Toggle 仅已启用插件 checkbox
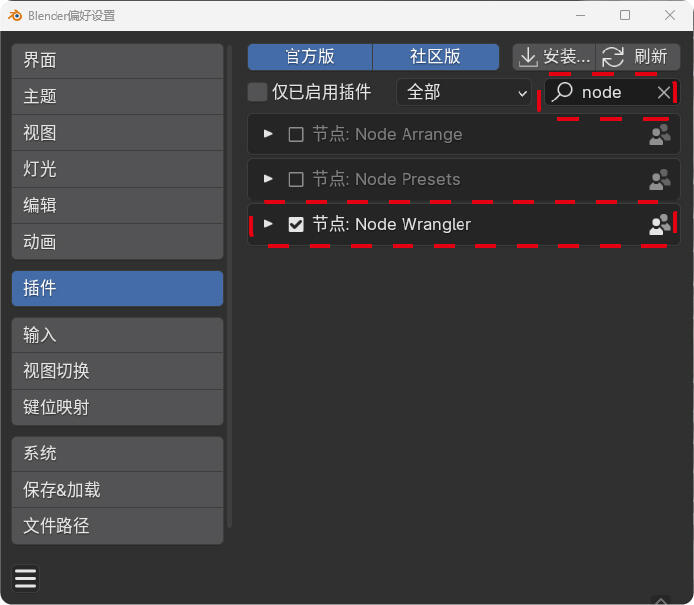 [257, 92]
